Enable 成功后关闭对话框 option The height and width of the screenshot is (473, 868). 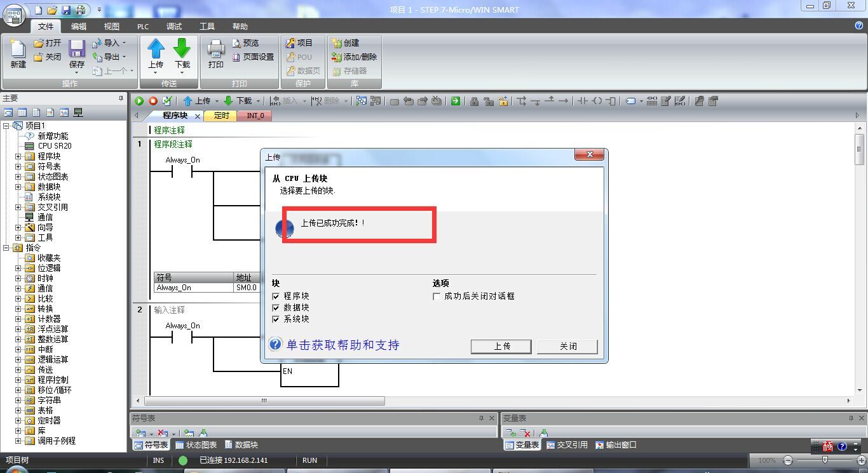tap(437, 296)
